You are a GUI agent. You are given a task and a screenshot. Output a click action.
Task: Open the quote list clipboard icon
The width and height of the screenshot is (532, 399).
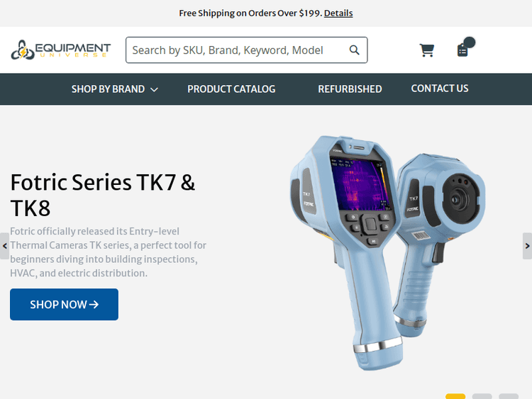click(x=462, y=50)
